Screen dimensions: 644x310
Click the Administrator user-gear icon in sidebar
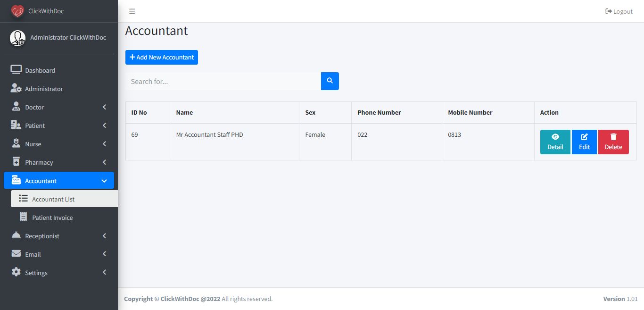pos(16,89)
